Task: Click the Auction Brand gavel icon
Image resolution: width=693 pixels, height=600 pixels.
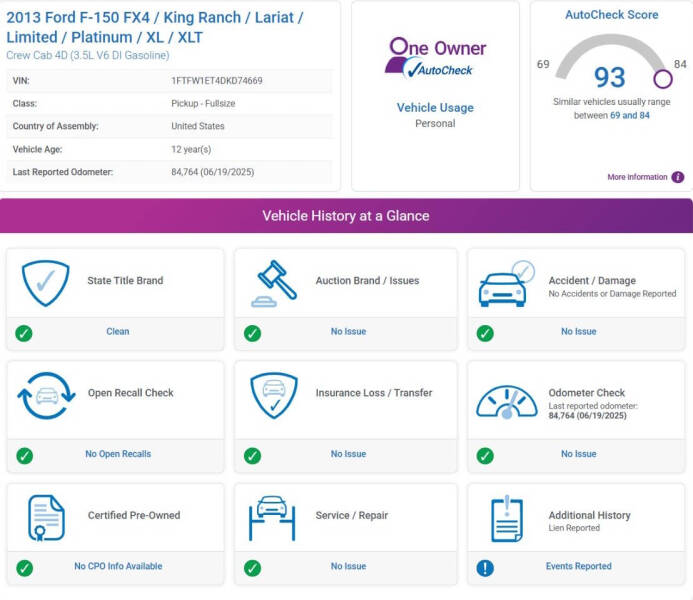Action: point(275,281)
